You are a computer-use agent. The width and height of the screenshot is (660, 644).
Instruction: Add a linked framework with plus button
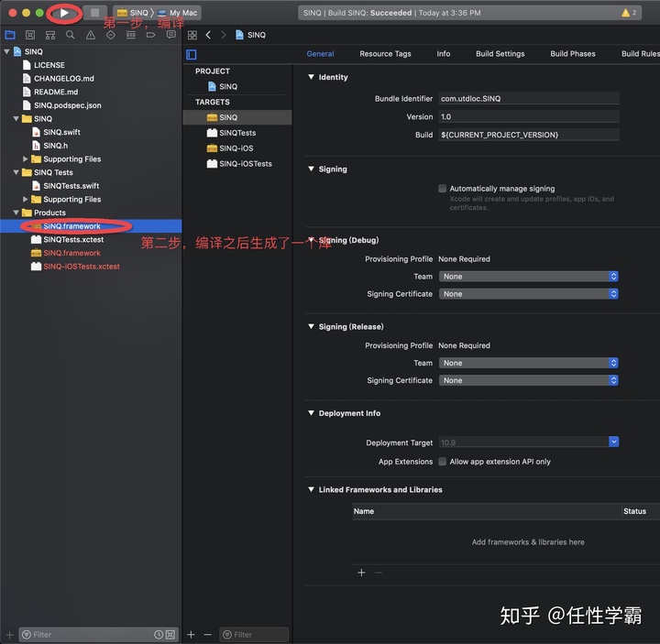[361, 573]
